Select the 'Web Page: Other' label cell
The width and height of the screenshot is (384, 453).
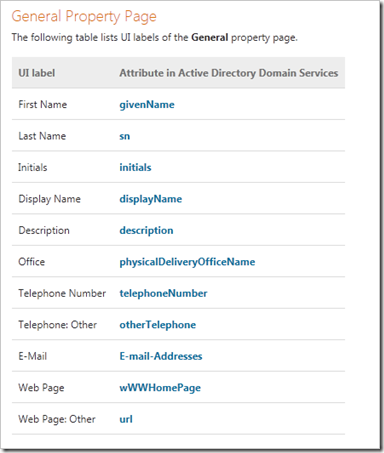[x=57, y=419]
